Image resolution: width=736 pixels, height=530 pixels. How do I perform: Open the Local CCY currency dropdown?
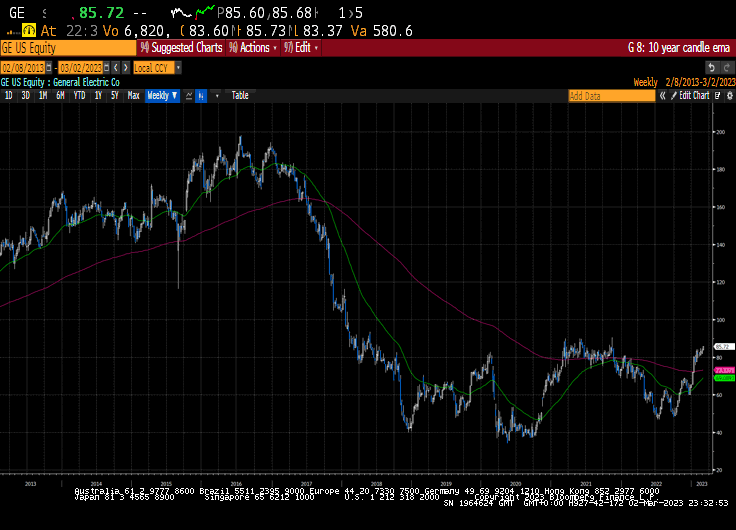[157, 68]
